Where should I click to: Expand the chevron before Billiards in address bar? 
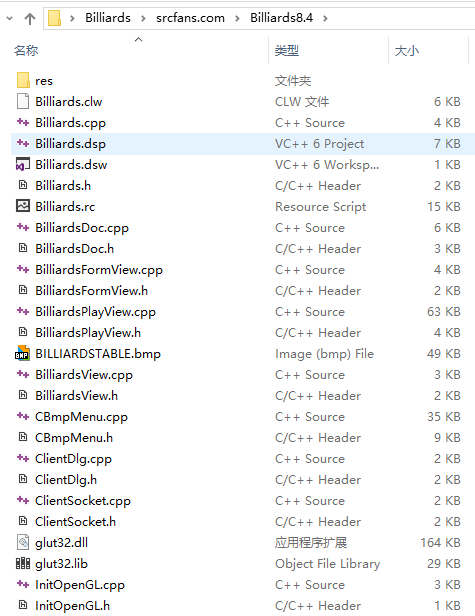coord(72,18)
